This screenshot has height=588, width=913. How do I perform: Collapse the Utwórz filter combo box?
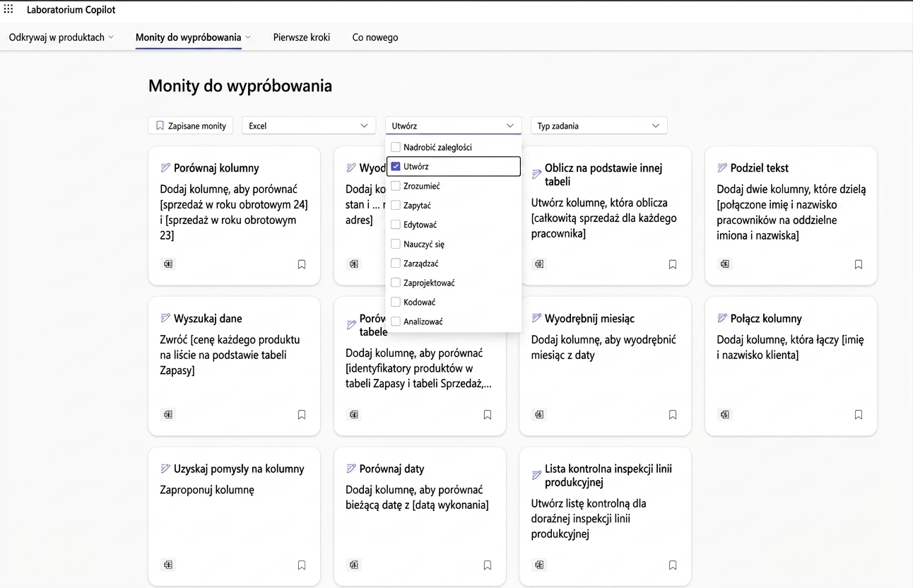[454, 126]
